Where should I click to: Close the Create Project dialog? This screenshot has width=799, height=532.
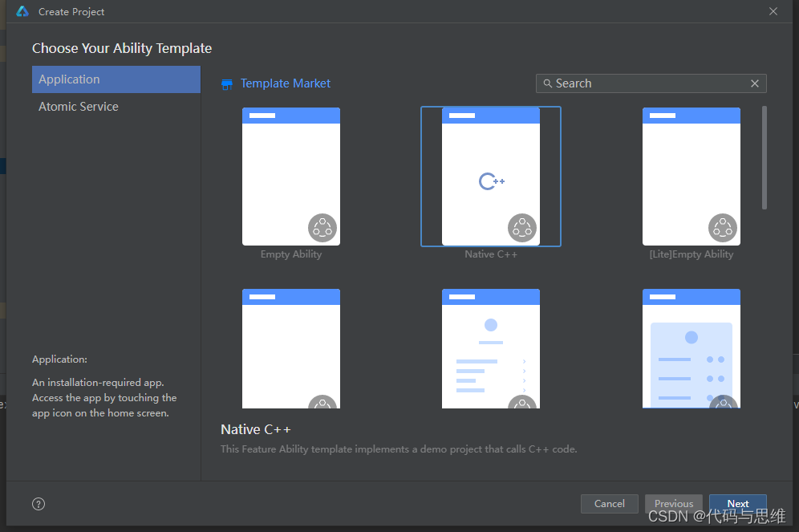pos(773,11)
